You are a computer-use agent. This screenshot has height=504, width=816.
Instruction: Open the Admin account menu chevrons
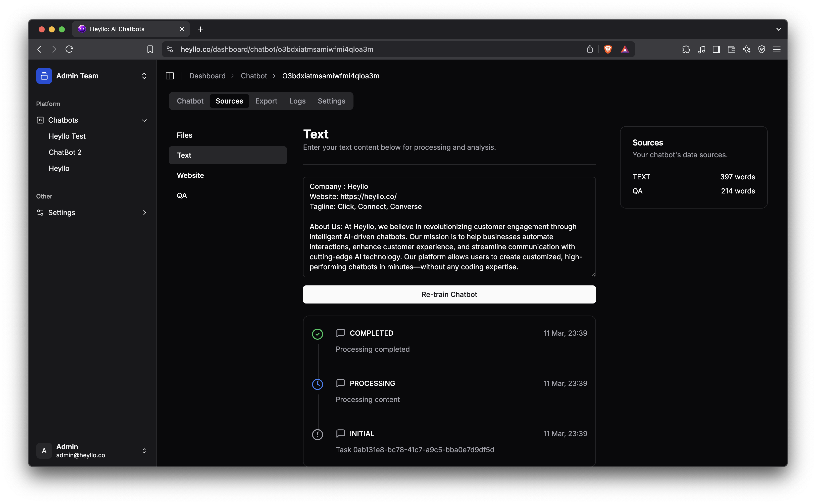144,451
